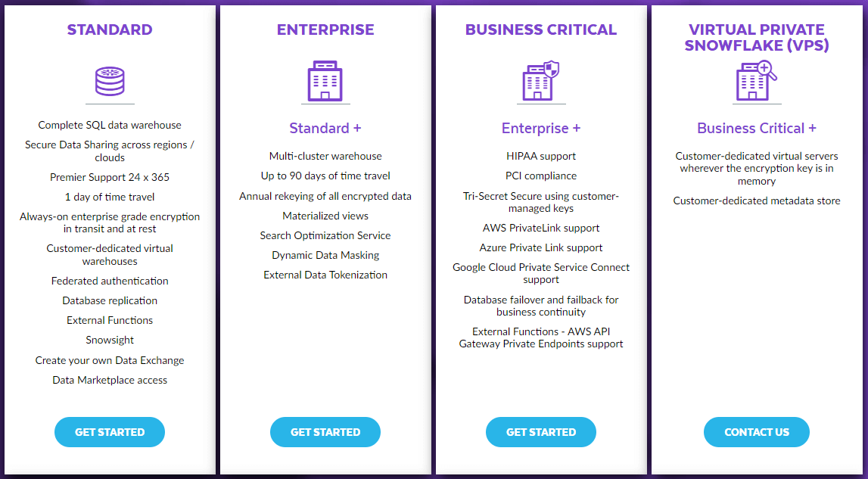Click CONTACT US for Virtual Private Snowflake

tap(756, 432)
